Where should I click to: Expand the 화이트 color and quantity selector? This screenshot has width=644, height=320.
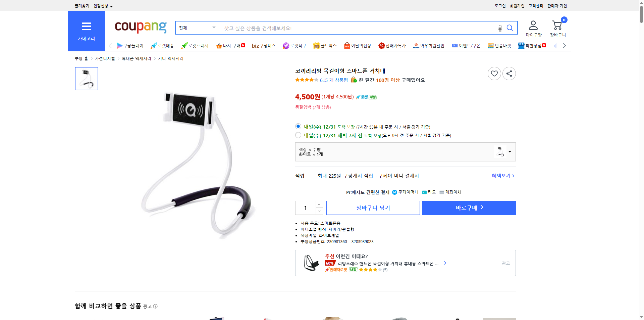509,151
